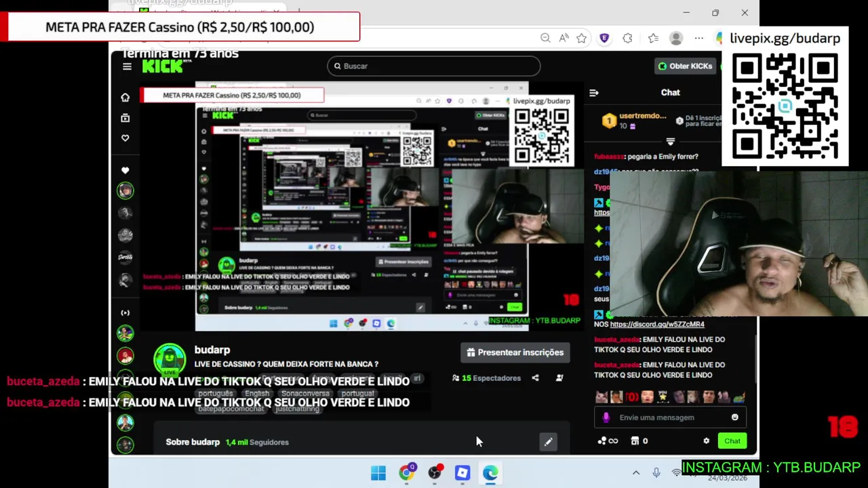Open the live recommended broadcast icon in sidebar
The image size is (868, 488).
coord(125,313)
